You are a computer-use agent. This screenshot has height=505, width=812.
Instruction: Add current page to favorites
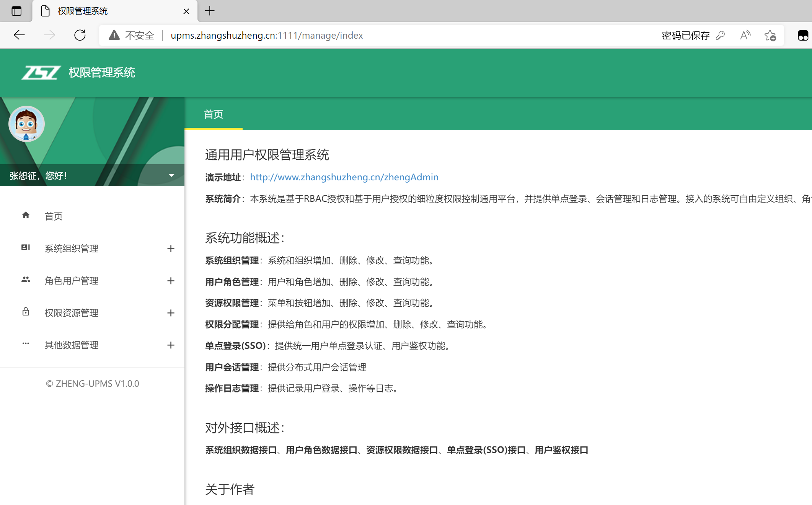[770, 35]
